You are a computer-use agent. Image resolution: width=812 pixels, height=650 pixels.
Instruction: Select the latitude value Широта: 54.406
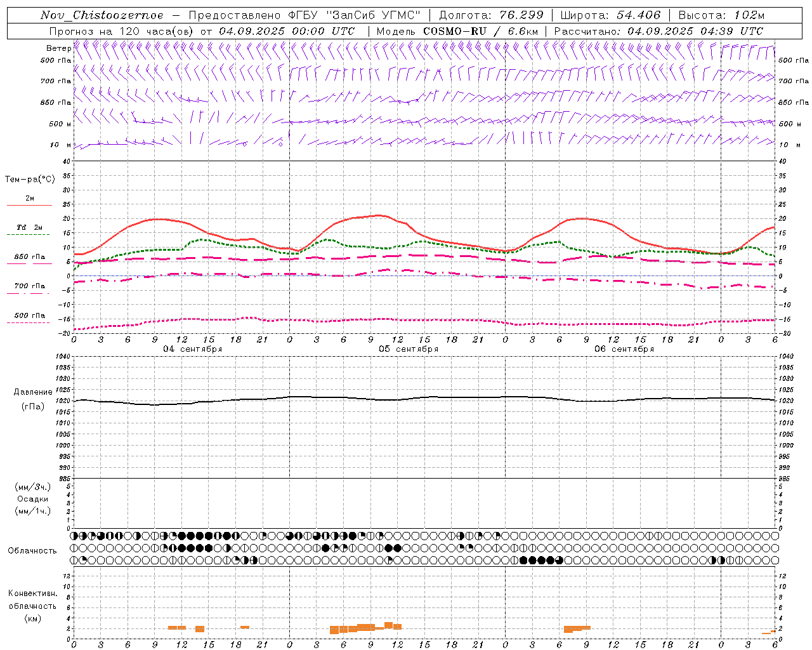coord(610,15)
